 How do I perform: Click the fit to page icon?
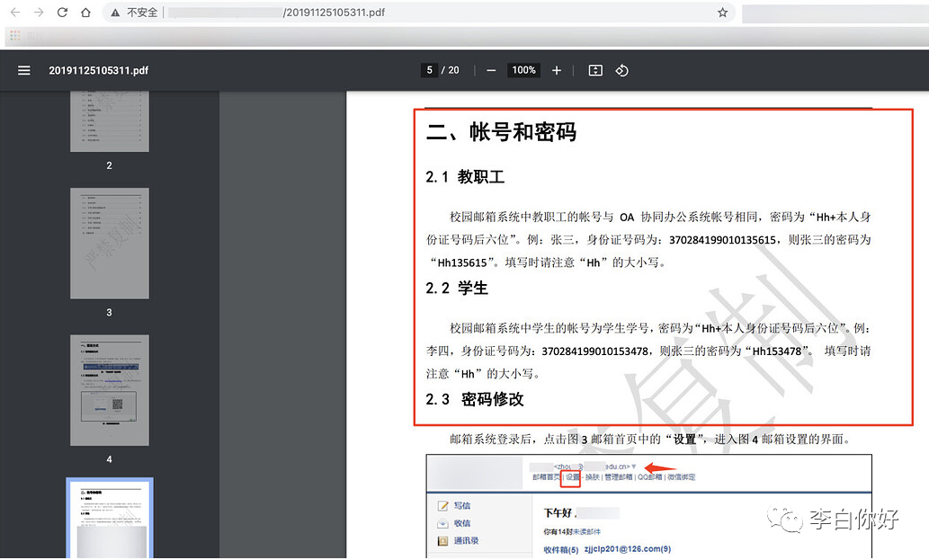pos(595,70)
